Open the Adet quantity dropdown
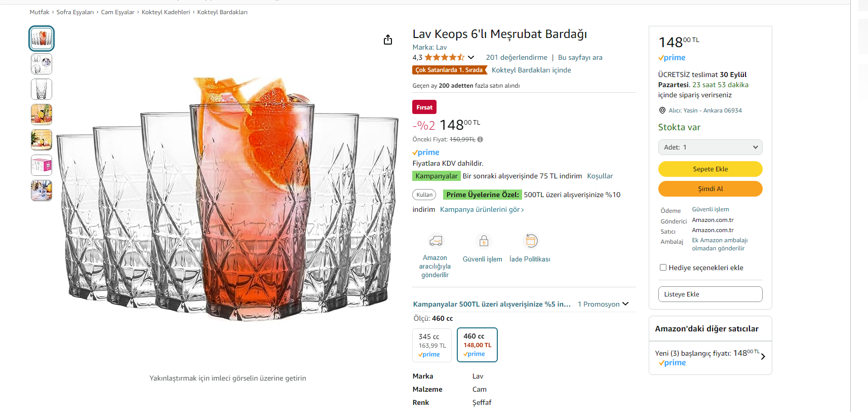The width and height of the screenshot is (868, 412). (710, 147)
